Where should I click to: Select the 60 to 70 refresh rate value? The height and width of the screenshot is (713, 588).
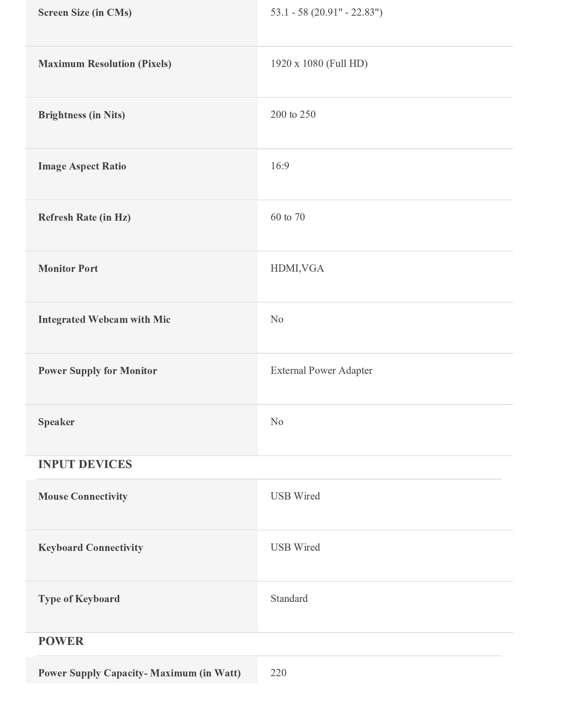pos(287,217)
